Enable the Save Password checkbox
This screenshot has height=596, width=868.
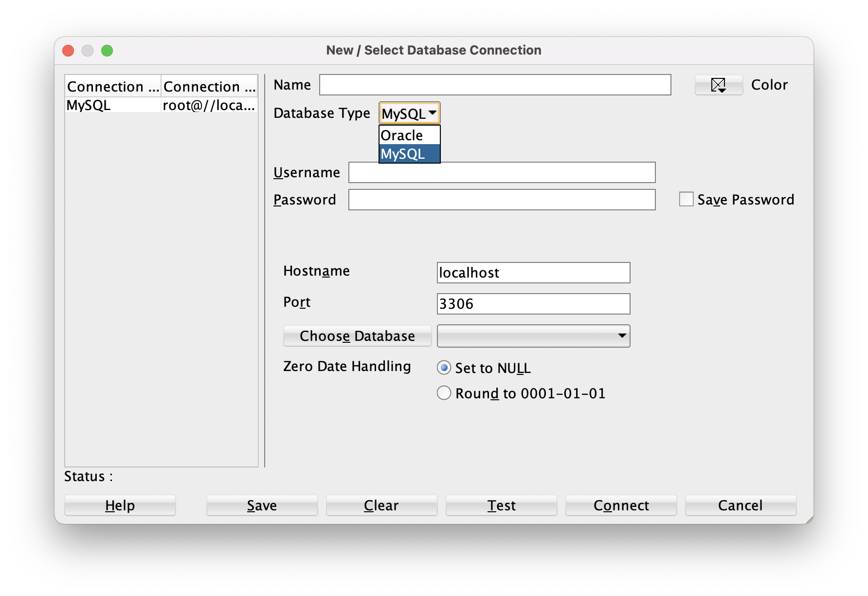click(x=686, y=199)
